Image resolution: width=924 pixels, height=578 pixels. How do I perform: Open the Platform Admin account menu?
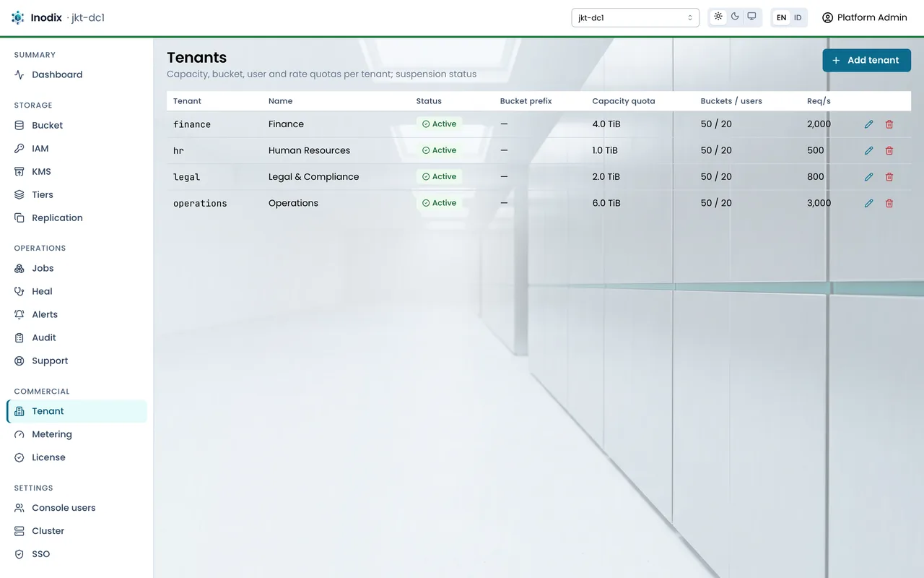pos(864,17)
